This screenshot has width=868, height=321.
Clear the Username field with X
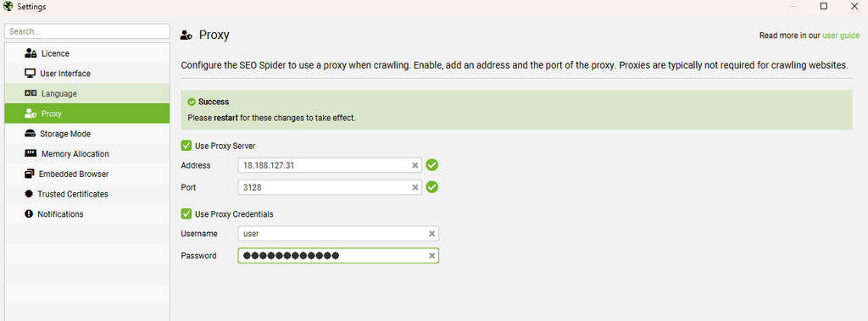click(x=431, y=234)
